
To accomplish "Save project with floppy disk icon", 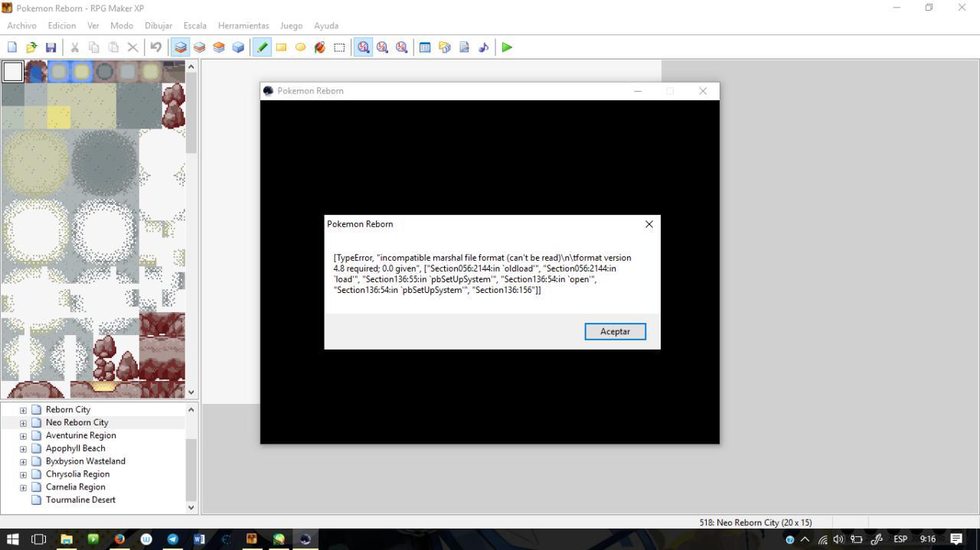I will click(x=51, y=47).
